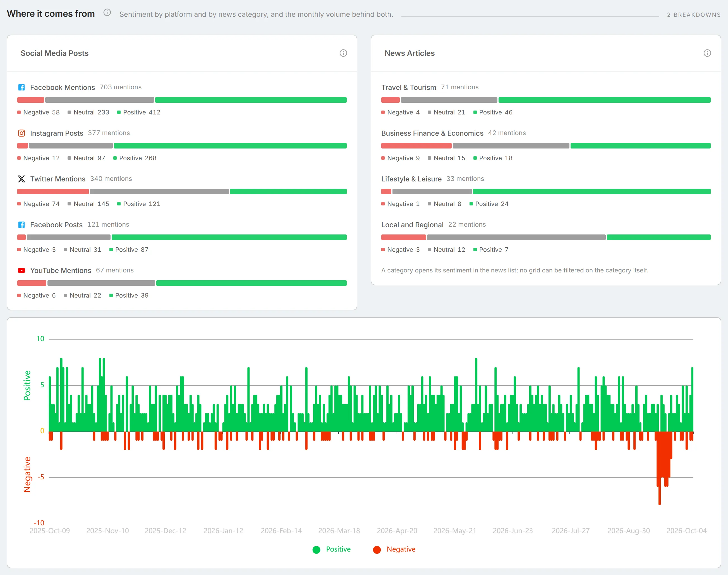Click the 2025-Oct-09 date axis label
Image resolution: width=728 pixels, height=575 pixels.
[50, 531]
